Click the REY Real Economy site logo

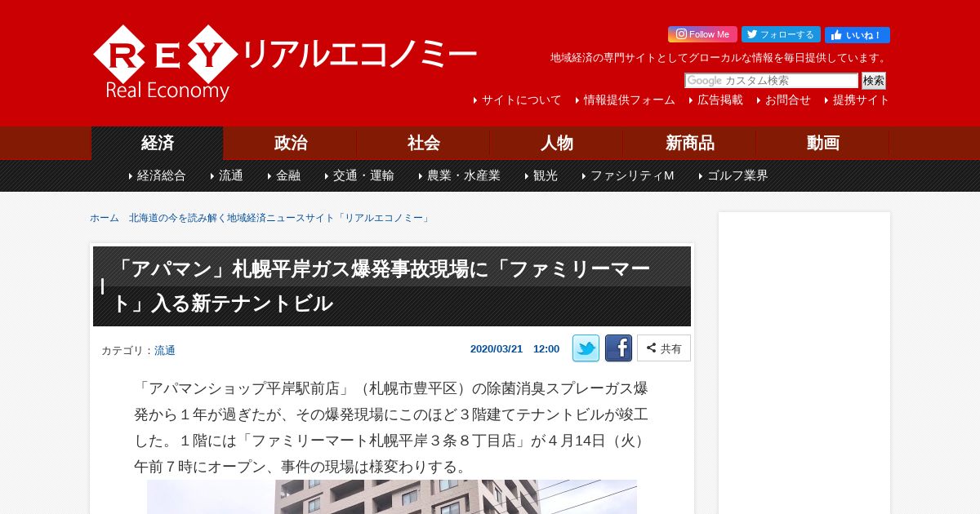pos(284,63)
